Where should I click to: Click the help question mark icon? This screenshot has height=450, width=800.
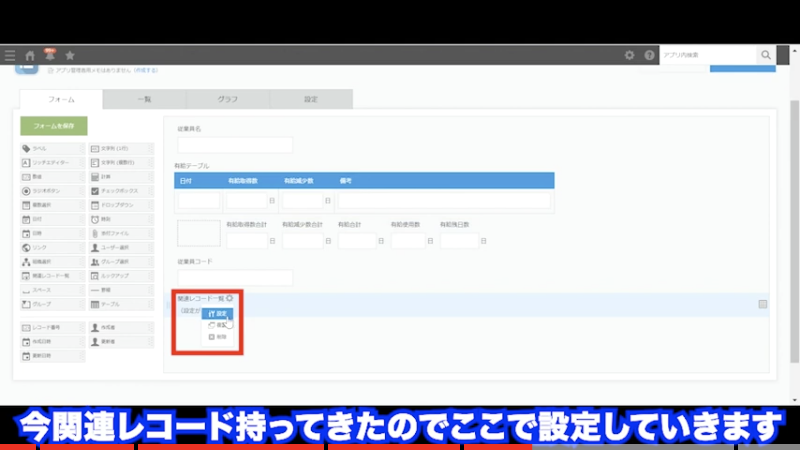(649, 55)
